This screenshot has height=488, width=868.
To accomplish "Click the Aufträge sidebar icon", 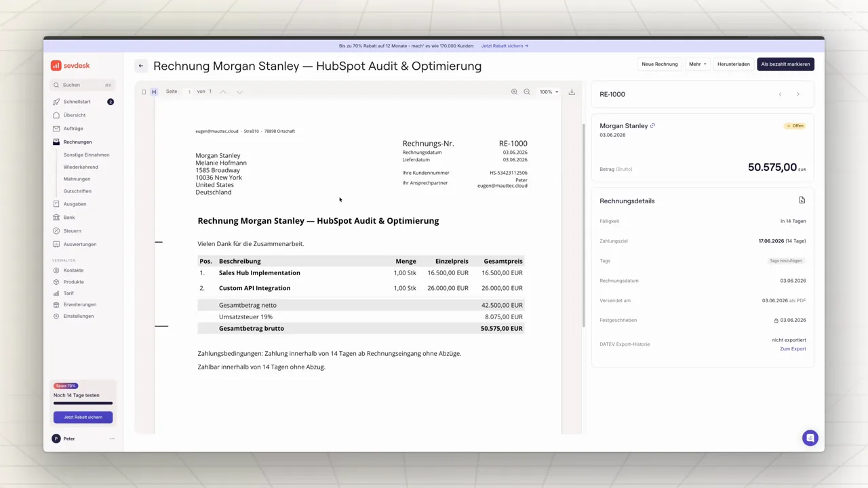I will pyautogui.click(x=56, y=129).
